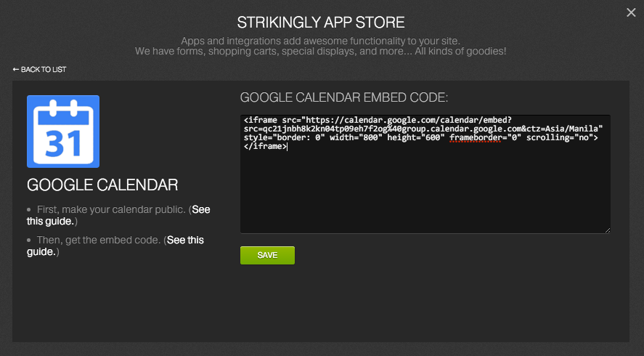Open the get embed code guide link
The width and height of the screenshot is (644, 356).
[115, 246]
